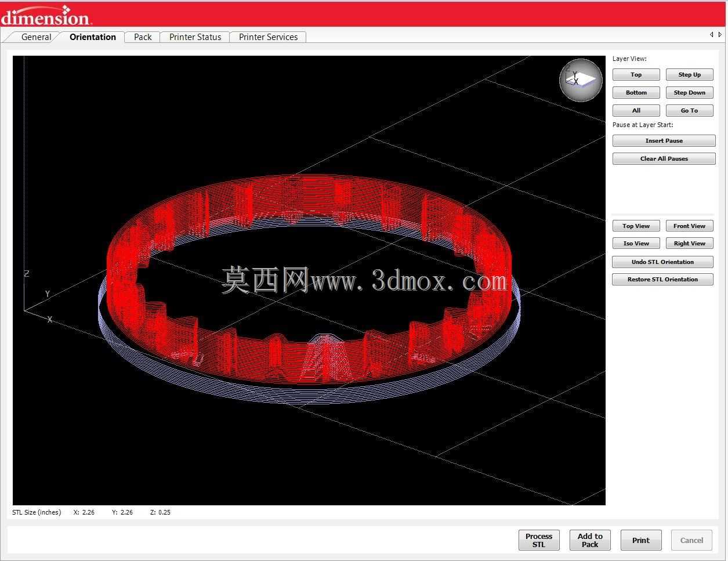
Task: Click the view orientation sphere icon
Action: [x=581, y=80]
